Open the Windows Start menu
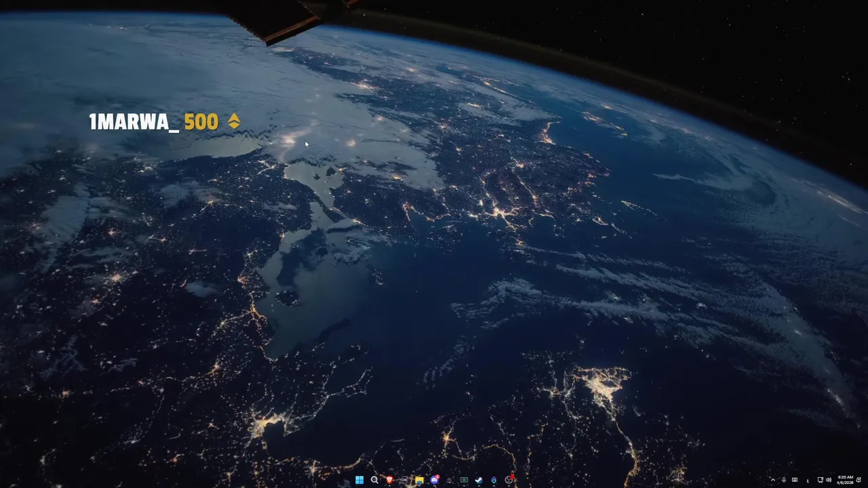 coord(359,480)
